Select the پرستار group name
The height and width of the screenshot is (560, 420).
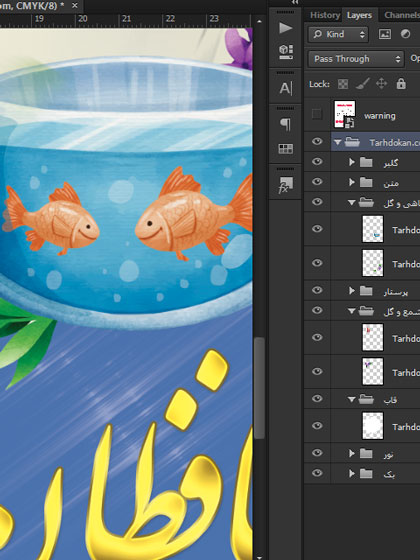[x=396, y=292]
